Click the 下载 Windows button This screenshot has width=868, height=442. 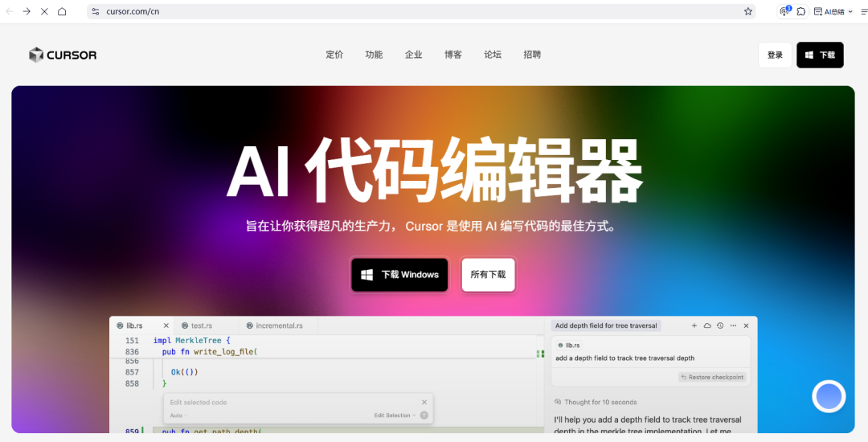click(x=399, y=275)
